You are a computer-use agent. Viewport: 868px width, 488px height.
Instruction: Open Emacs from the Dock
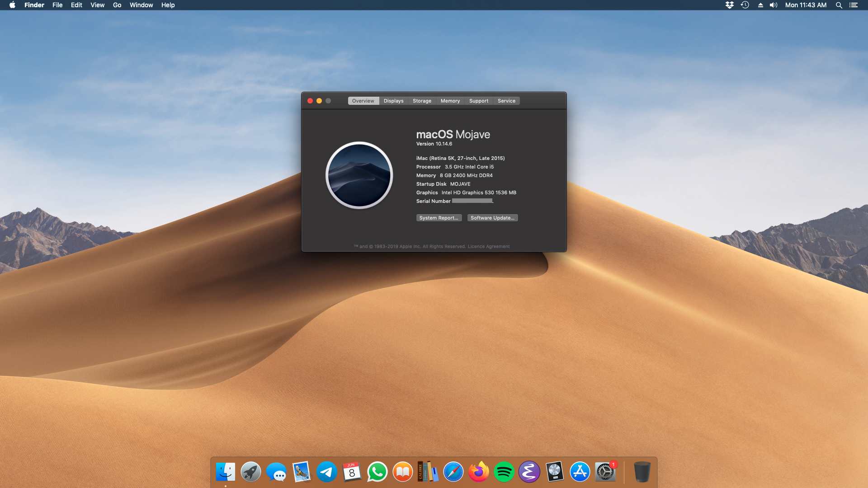pyautogui.click(x=529, y=472)
